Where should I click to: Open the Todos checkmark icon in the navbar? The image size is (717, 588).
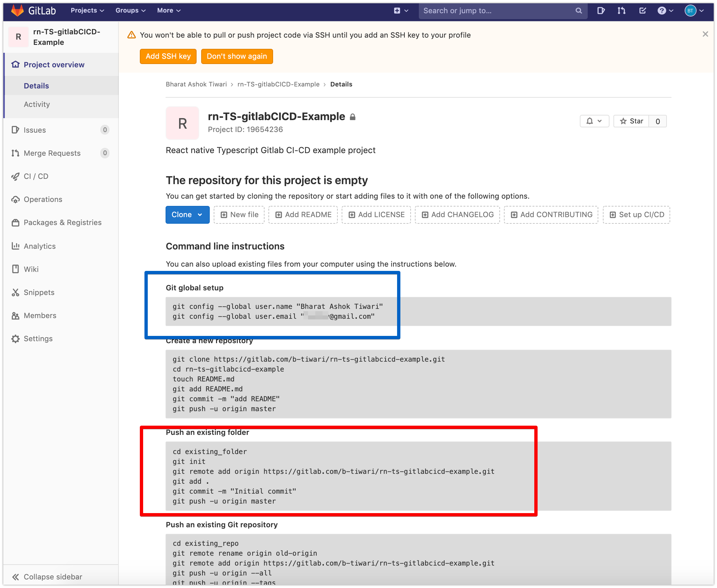(642, 11)
